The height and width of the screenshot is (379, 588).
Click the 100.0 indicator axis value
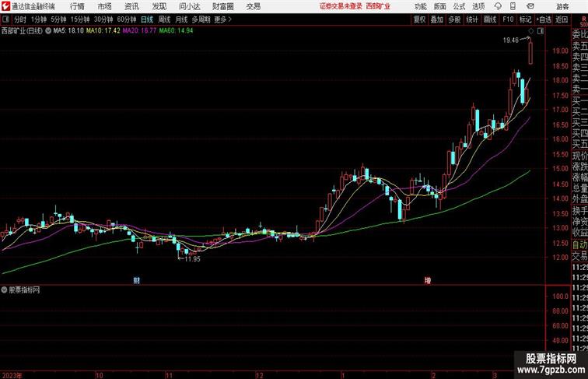(x=560, y=297)
